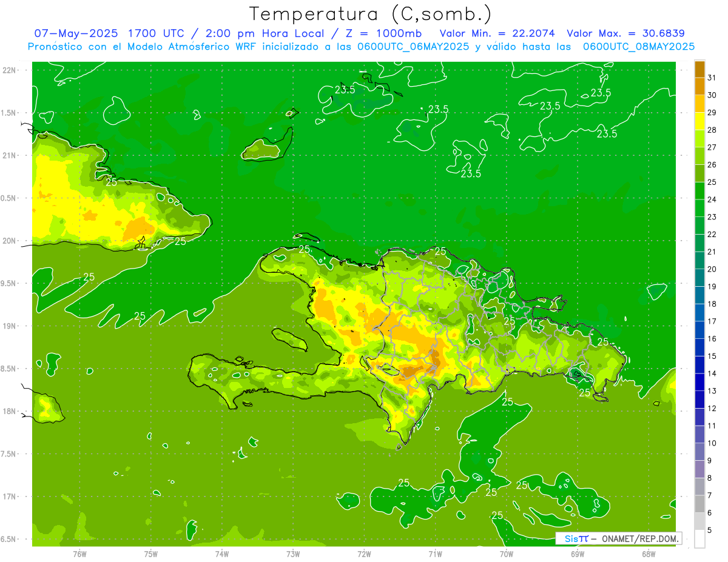
Task: Click the colorbar label "15"
Action: pyautogui.click(x=712, y=356)
